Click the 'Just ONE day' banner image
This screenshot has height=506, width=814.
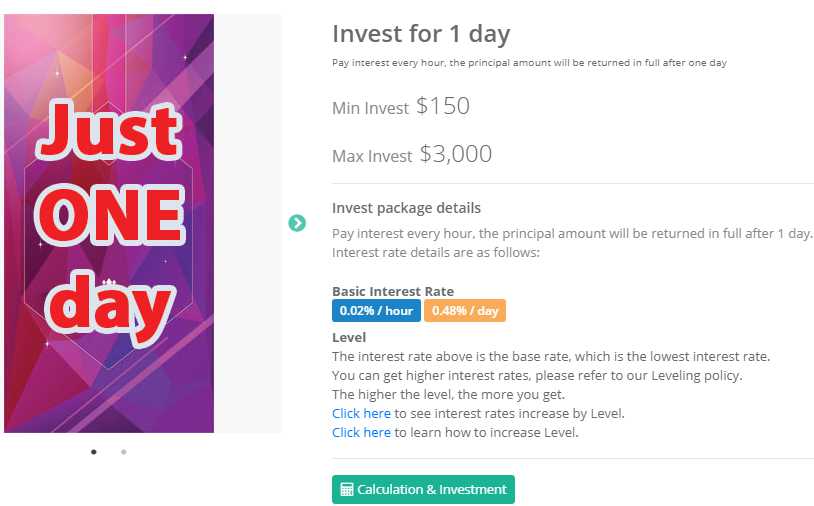[x=109, y=223]
